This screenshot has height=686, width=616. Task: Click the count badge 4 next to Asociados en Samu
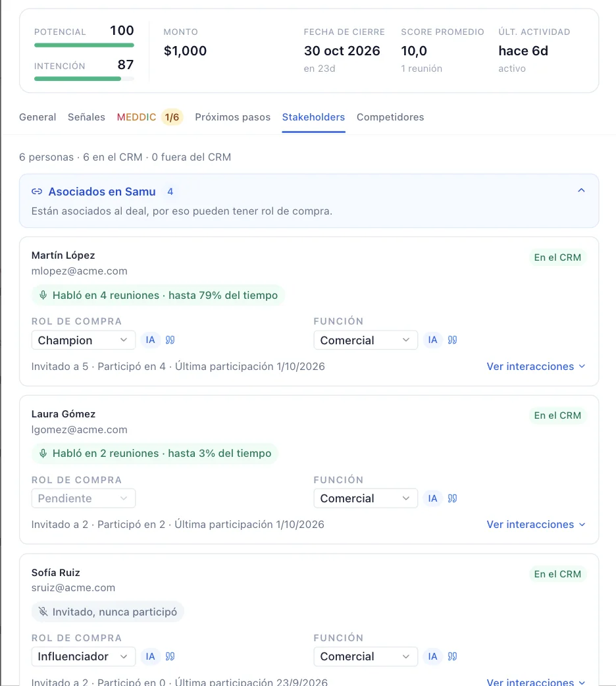[x=170, y=192]
